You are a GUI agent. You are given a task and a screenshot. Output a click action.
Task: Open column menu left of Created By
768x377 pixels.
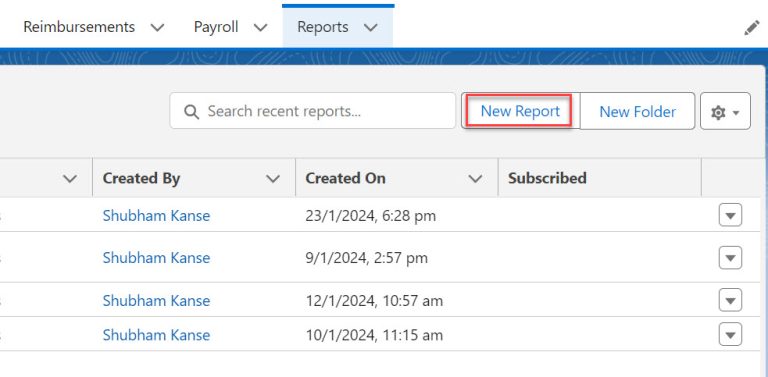click(x=70, y=179)
